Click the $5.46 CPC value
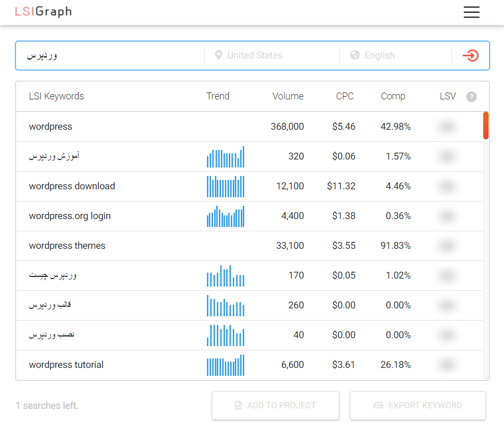The image size is (504, 437). pyautogui.click(x=344, y=127)
